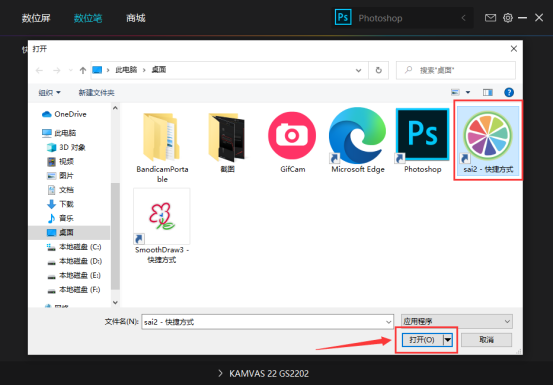This screenshot has width=554, height=386.
Task: Open 文档 folder in sidebar
Action: [x=60, y=190]
